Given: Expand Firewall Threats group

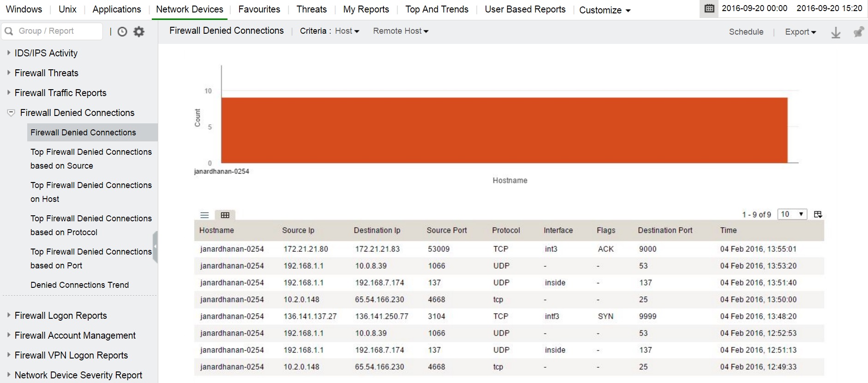Looking at the screenshot, I should [9, 73].
